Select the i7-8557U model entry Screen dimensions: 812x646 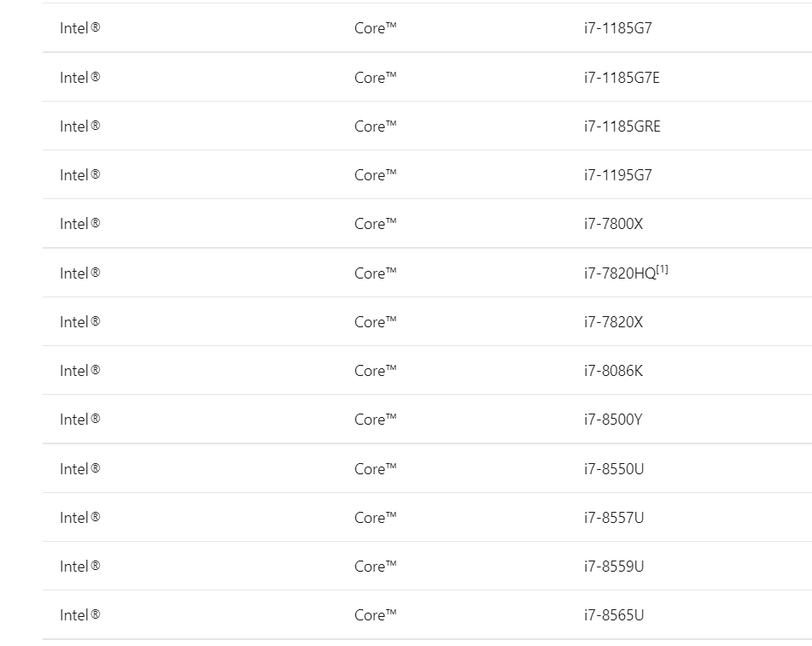[614, 518]
